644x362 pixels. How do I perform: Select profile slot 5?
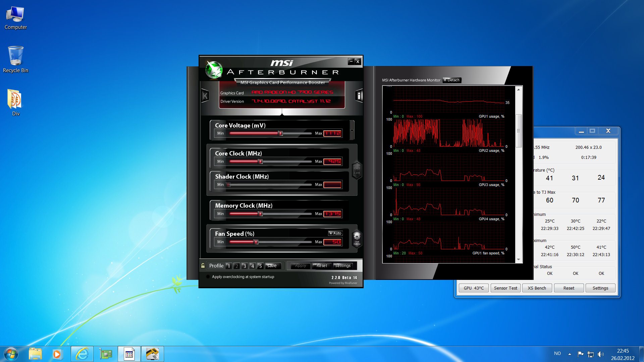[260, 266]
